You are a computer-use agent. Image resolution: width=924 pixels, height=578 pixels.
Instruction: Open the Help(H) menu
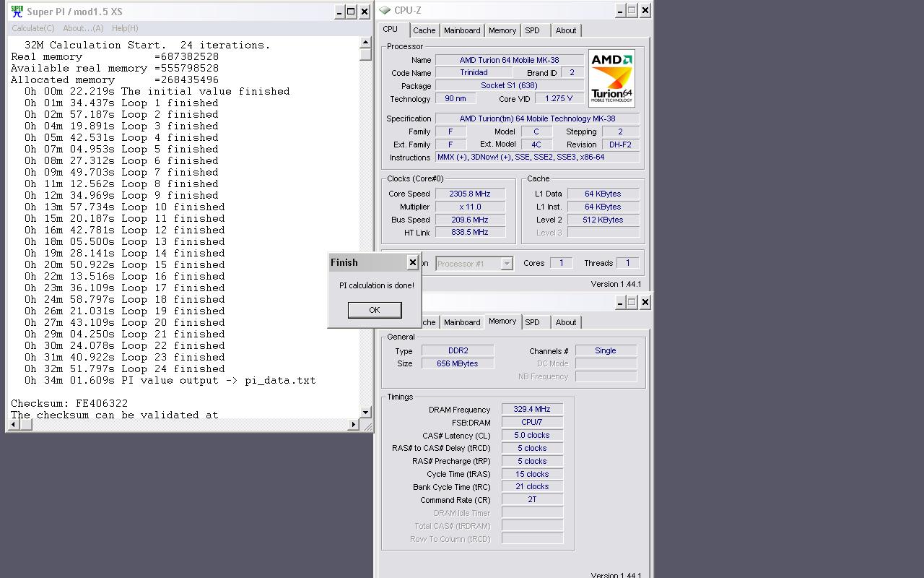click(x=125, y=28)
